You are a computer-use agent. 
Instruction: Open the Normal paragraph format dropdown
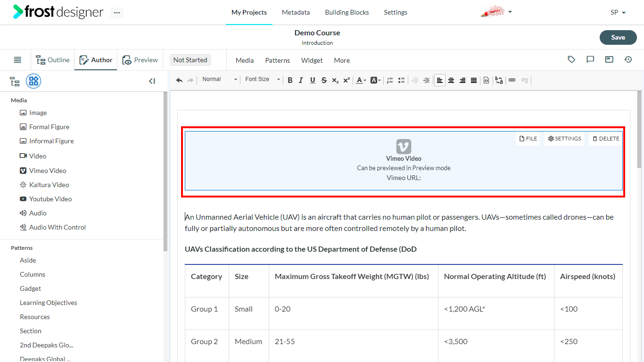[x=219, y=80]
